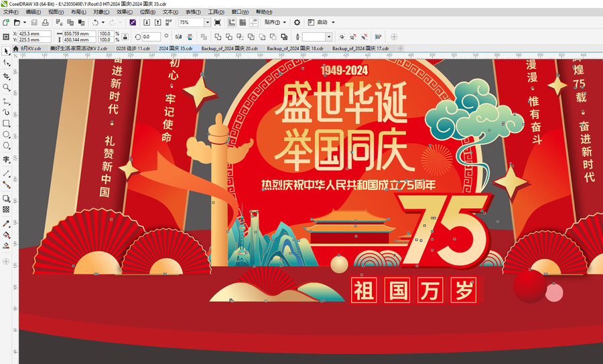Switch to the 9月KV.cdr document tab
The height and width of the screenshot is (364, 603).
[x=31, y=48]
